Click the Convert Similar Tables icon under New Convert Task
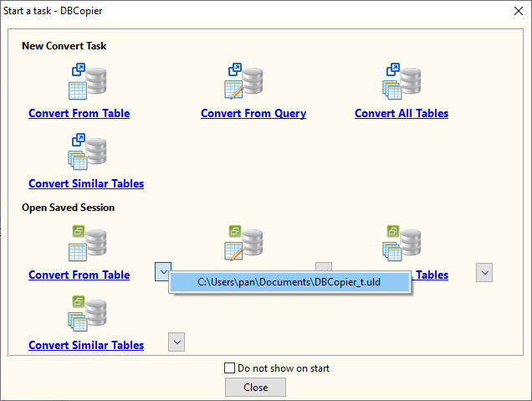This screenshot has height=401, width=532. (87, 152)
